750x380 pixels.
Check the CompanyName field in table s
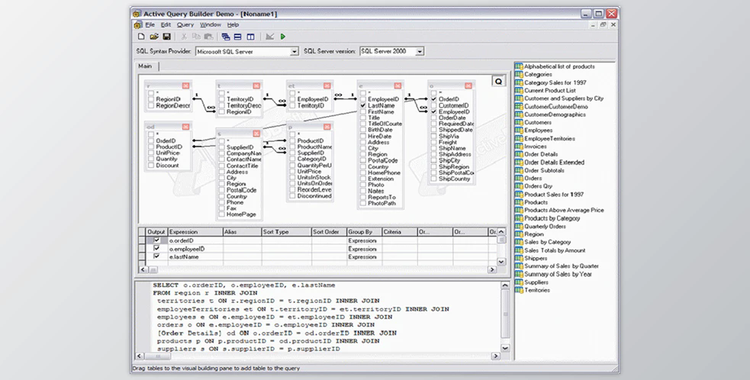(221, 153)
